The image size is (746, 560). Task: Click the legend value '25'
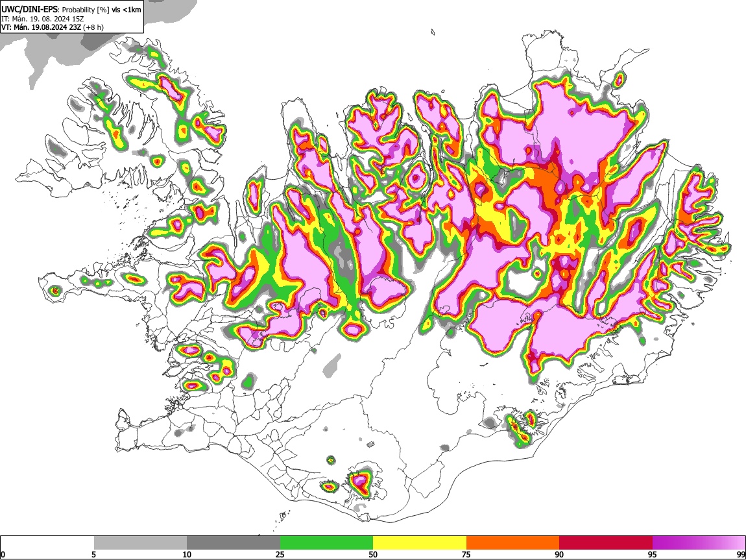coord(280,554)
